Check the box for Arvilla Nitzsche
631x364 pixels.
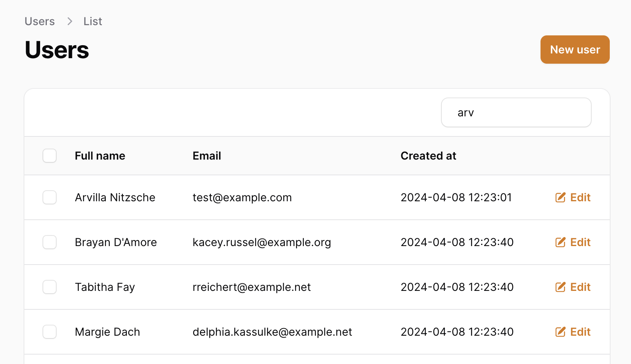[50, 197]
